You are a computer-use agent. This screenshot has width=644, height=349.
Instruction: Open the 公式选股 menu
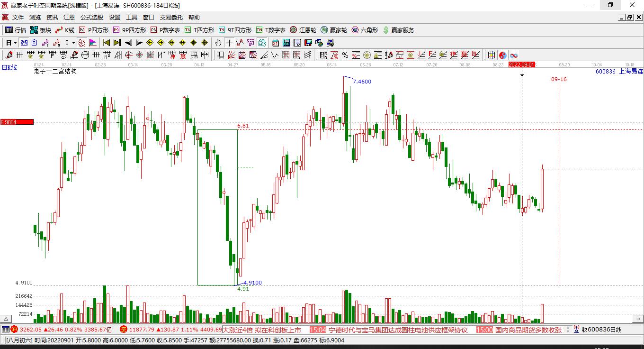pyautogui.click(x=92, y=17)
